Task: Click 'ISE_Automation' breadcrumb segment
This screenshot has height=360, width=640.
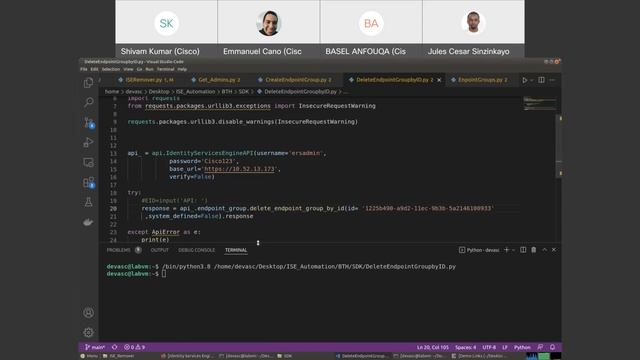Action: tap(195, 92)
